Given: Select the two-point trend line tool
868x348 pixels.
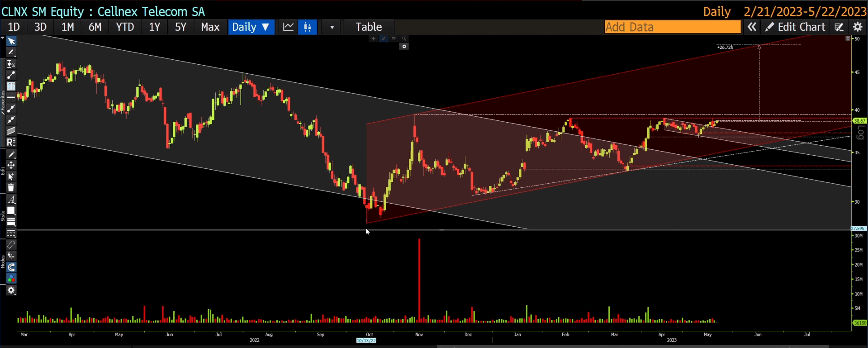Looking at the screenshot, I should click(x=11, y=75).
